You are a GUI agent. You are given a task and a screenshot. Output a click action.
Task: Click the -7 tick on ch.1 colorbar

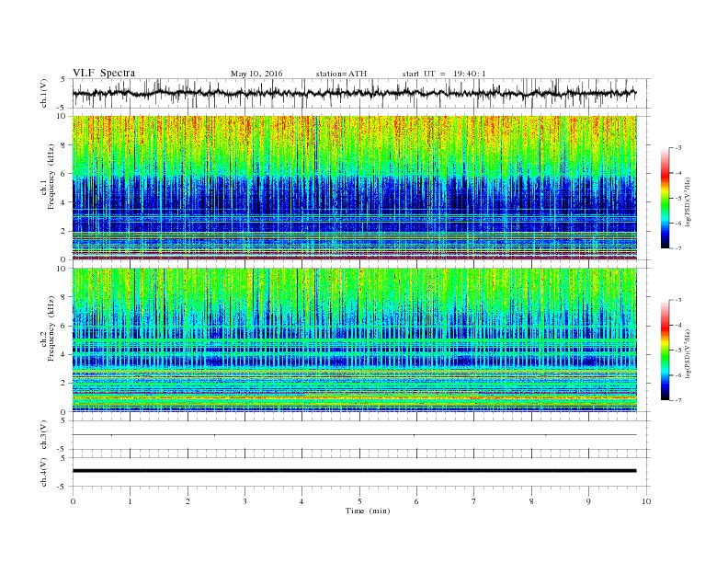pos(677,248)
